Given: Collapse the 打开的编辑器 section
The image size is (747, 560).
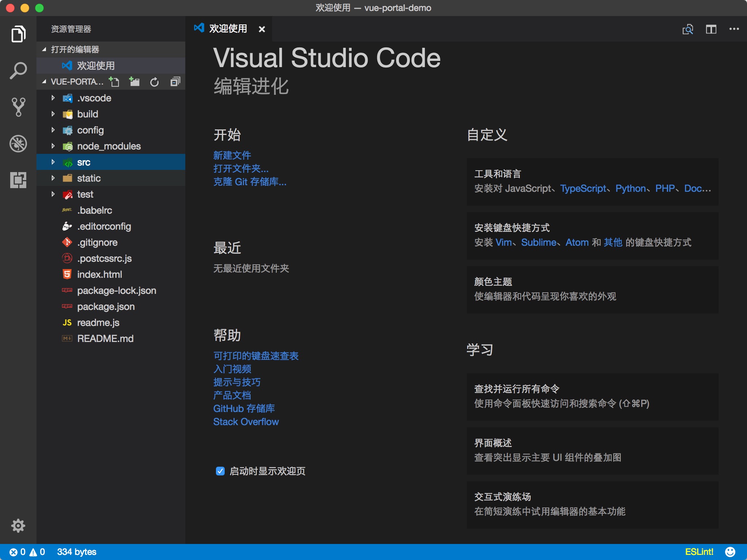Looking at the screenshot, I should pos(44,49).
